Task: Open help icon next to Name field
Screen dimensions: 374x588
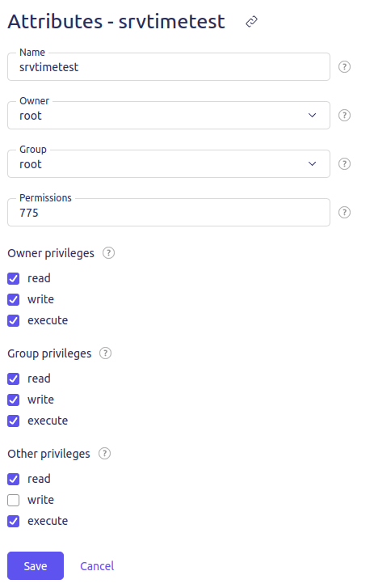Action: pos(344,67)
